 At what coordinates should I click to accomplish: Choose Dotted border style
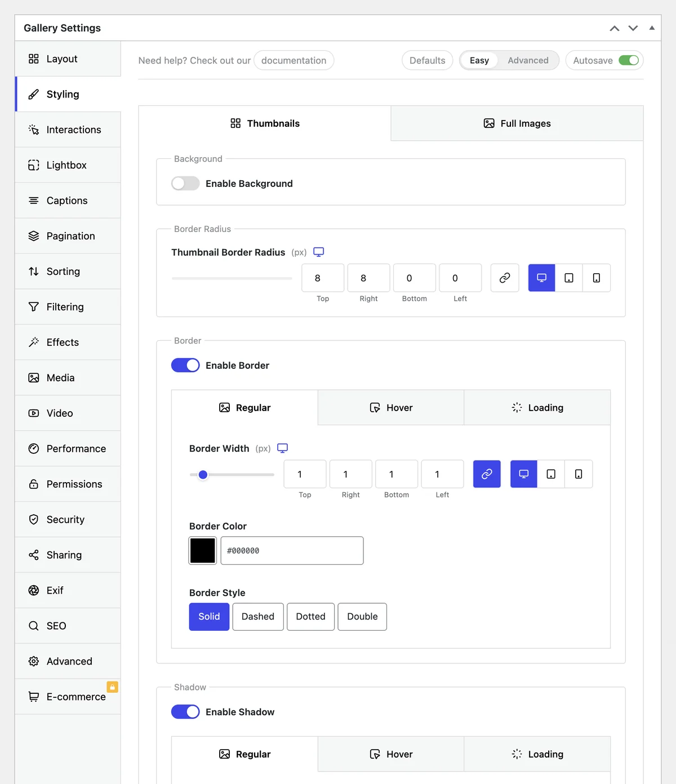pyautogui.click(x=310, y=617)
